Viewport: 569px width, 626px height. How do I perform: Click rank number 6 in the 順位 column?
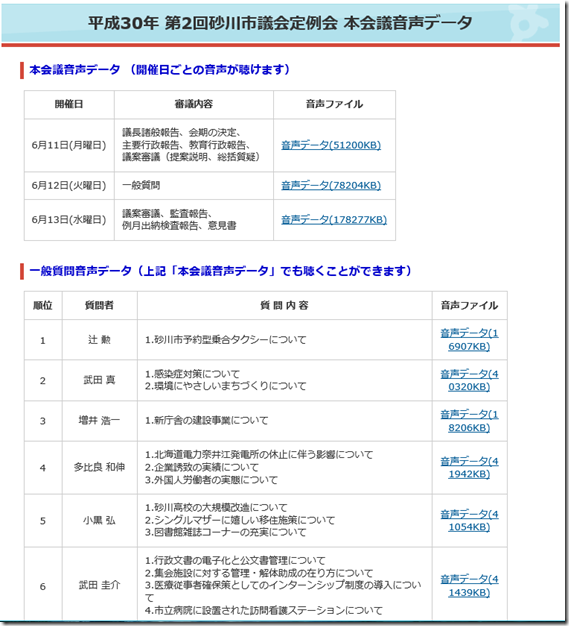[x=43, y=586]
